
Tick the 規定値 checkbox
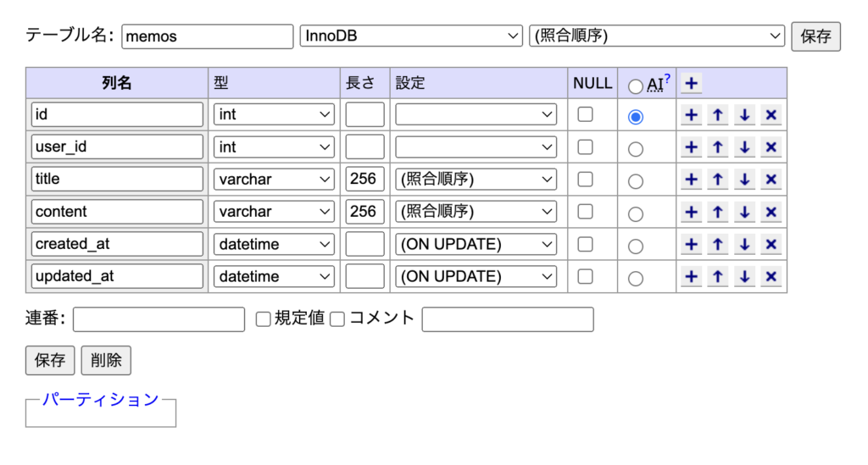[263, 319]
